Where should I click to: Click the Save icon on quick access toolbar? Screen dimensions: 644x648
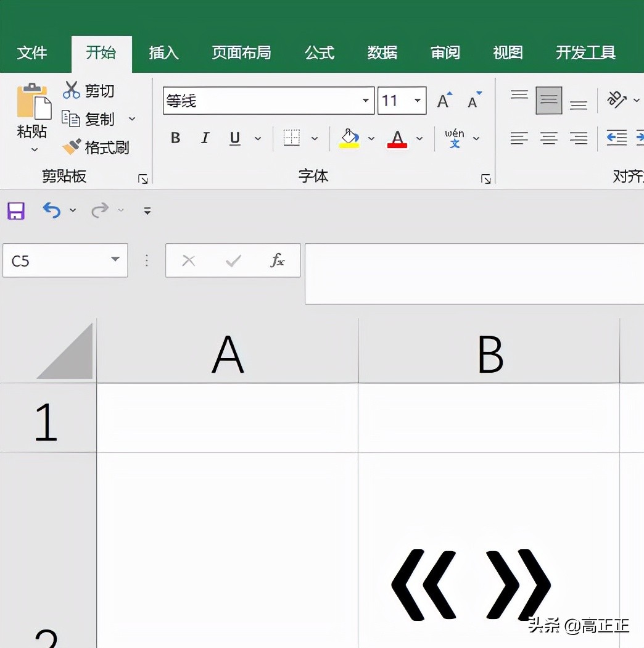15,210
